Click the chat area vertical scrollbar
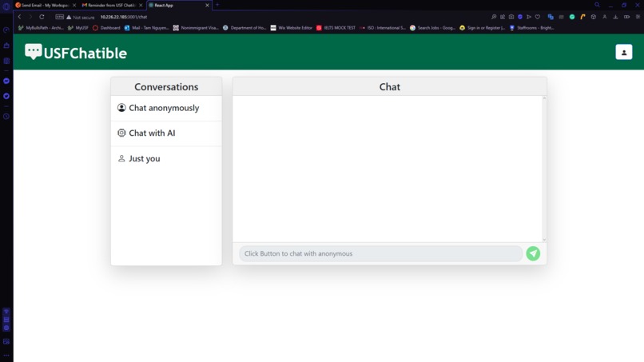The height and width of the screenshot is (362, 644). [544, 169]
